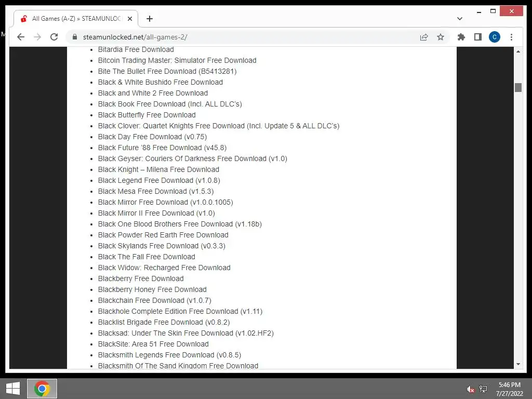Open the Extensions puzzle icon

[x=461, y=37]
